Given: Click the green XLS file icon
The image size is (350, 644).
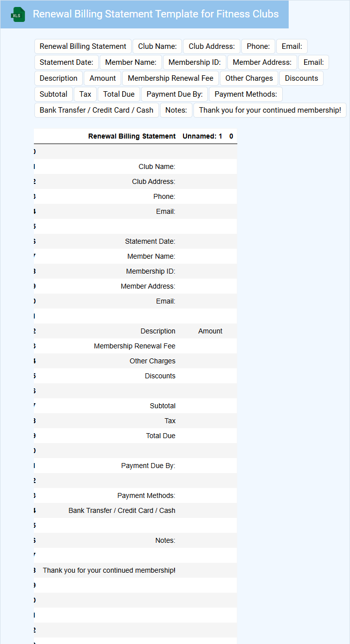Looking at the screenshot, I should coord(18,14).
